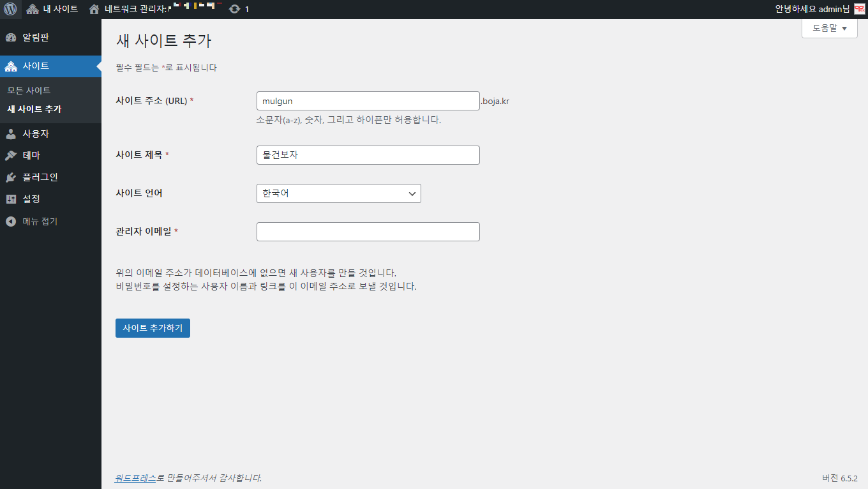Click the 버전 6.5.2 footer text
Viewport: 868px width, 489px height.
840,478
